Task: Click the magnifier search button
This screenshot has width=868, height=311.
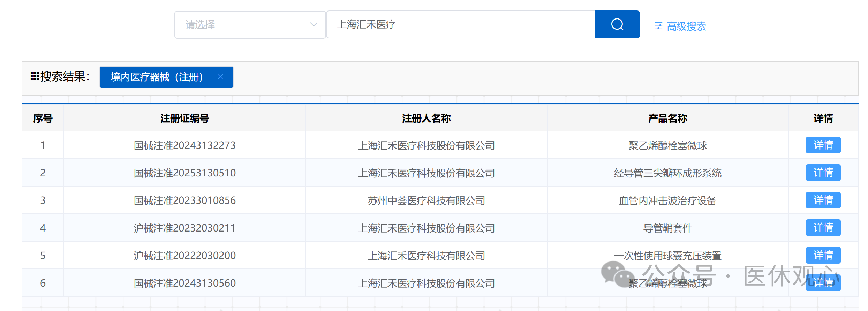Action: tap(617, 24)
